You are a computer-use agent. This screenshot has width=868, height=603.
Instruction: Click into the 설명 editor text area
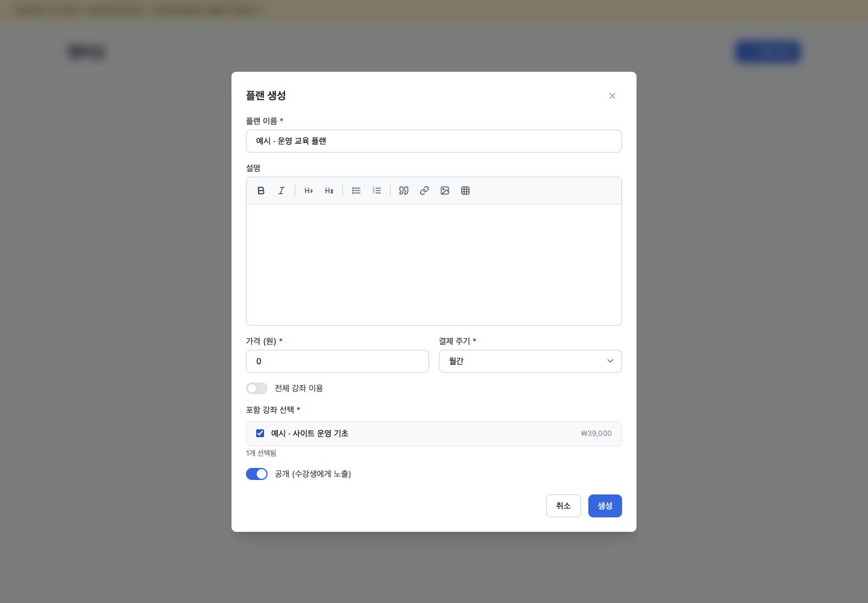434,265
